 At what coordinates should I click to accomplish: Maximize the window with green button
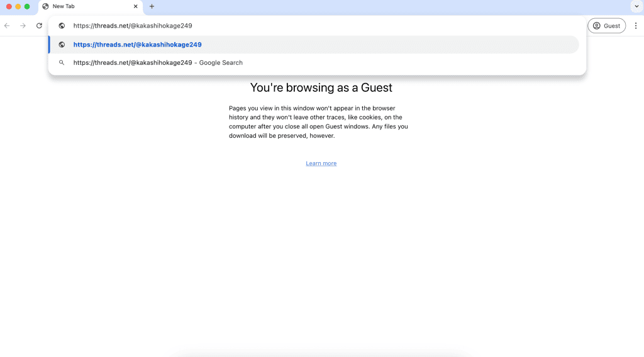click(27, 6)
